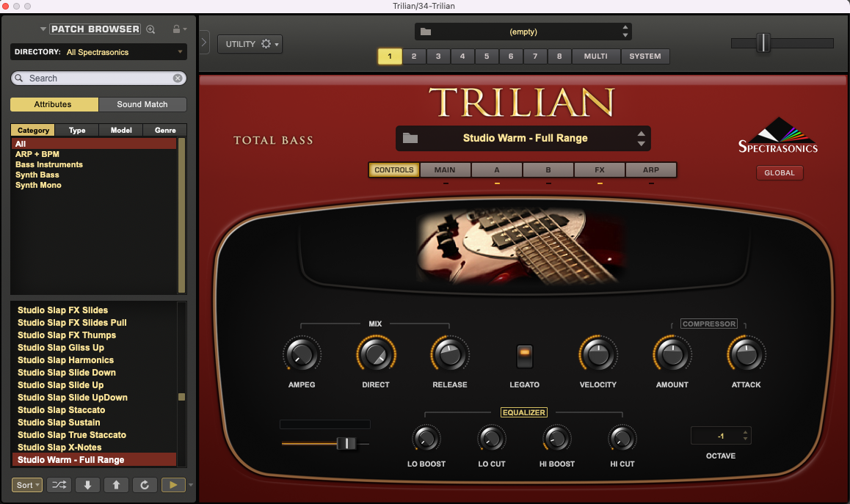This screenshot has width=850, height=504.
Task: Filter by the Model attribute column
Action: point(121,130)
